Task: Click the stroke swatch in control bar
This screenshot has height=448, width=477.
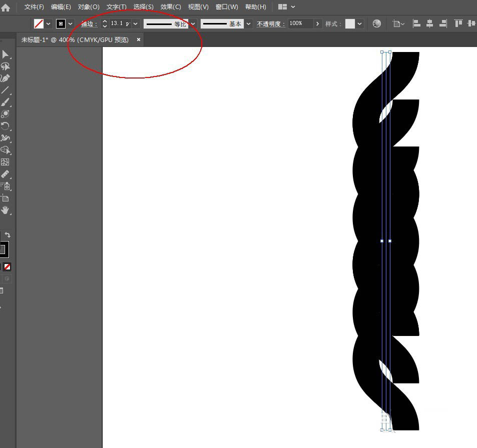Action: 61,23
